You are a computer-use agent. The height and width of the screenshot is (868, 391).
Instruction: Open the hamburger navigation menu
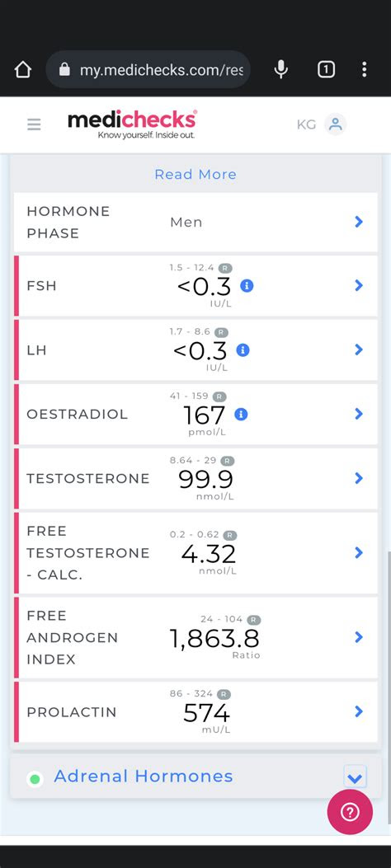click(x=34, y=124)
